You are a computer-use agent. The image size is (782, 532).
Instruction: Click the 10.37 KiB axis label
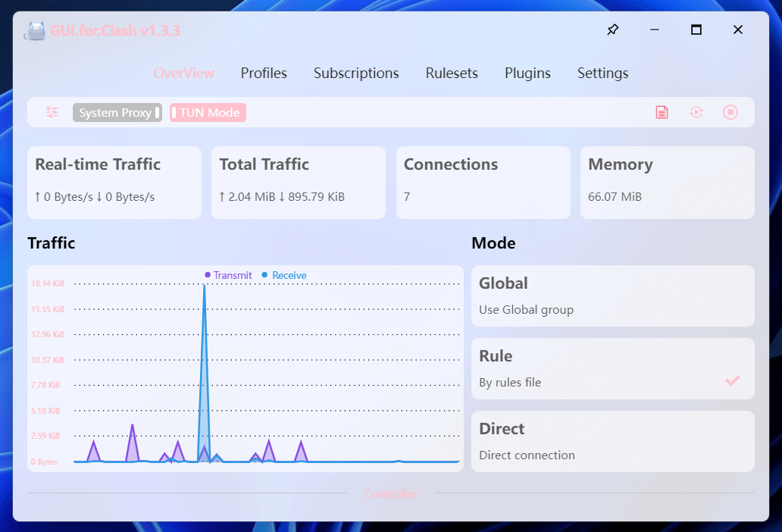[x=48, y=360]
